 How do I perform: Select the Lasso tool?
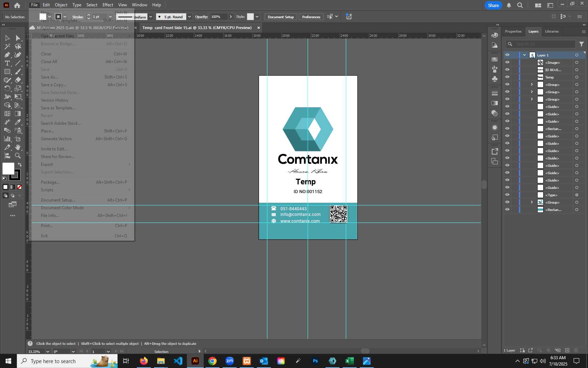click(18, 46)
